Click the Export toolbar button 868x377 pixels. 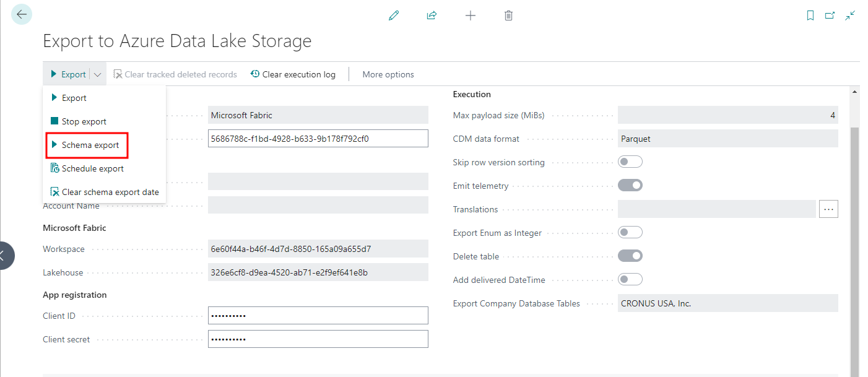68,74
